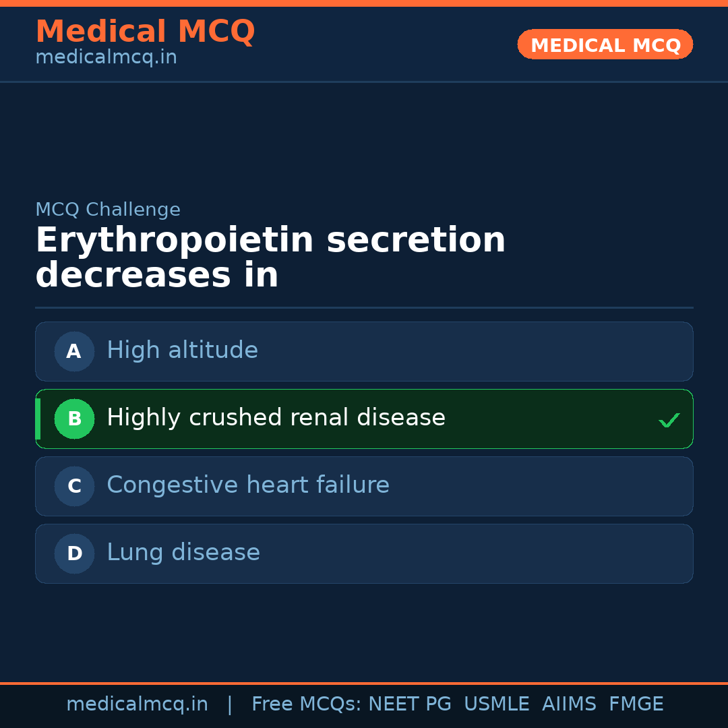Click the green checkmark icon
This screenshot has height=728, width=728.
[x=669, y=420]
